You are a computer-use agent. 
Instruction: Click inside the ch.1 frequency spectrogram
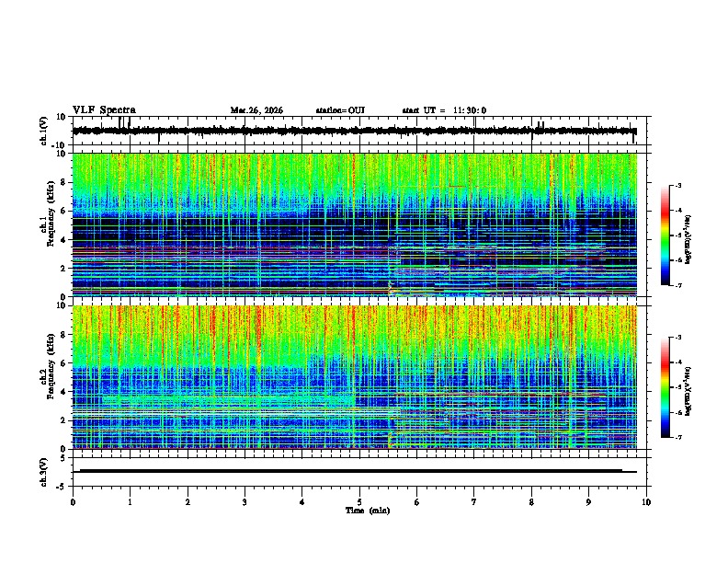click(x=354, y=224)
